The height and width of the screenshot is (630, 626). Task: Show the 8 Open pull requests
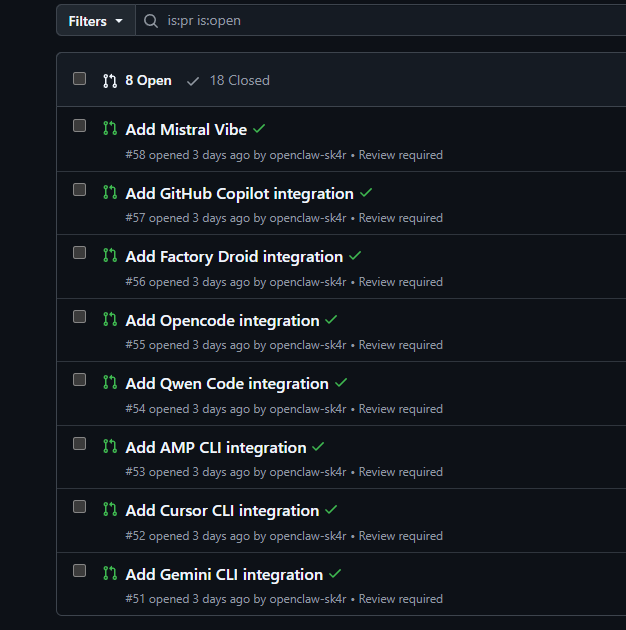click(x=148, y=80)
